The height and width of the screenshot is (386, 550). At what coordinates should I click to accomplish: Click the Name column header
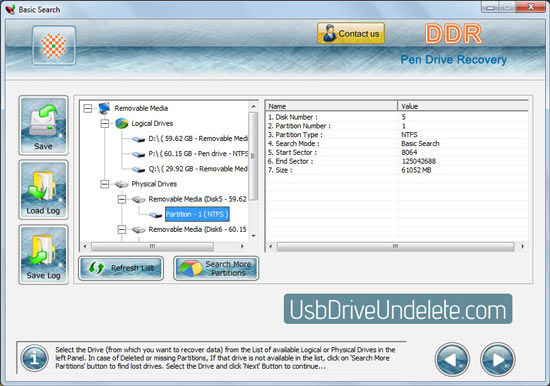(331, 106)
